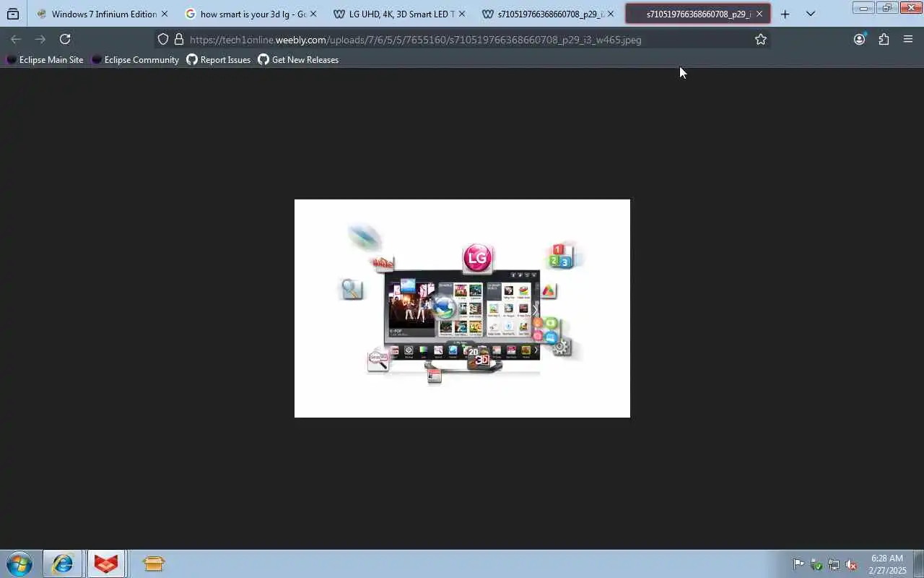This screenshot has height=578, width=924.
Task: Go forward to next page
Action: tap(40, 39)
